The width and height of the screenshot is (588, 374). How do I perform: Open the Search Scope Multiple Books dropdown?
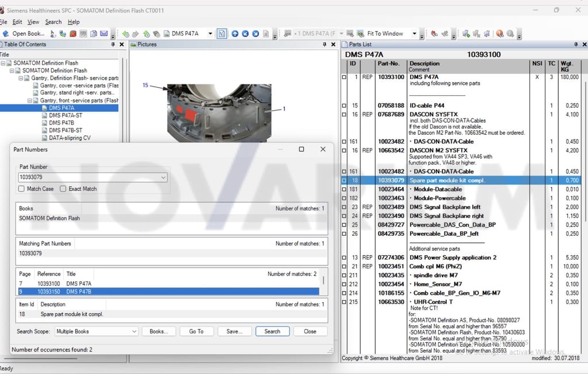point(134,332)
